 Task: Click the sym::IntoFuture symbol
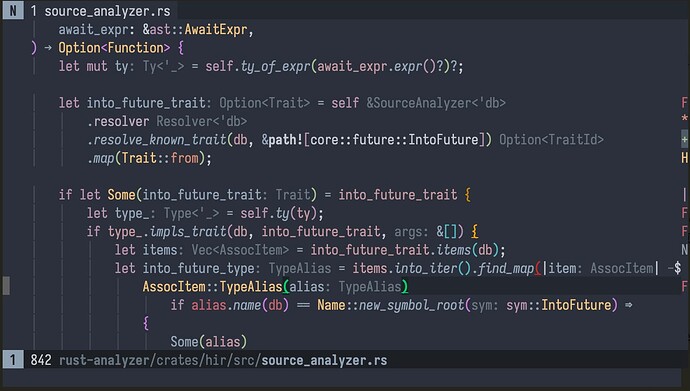(x=558, y=305)
